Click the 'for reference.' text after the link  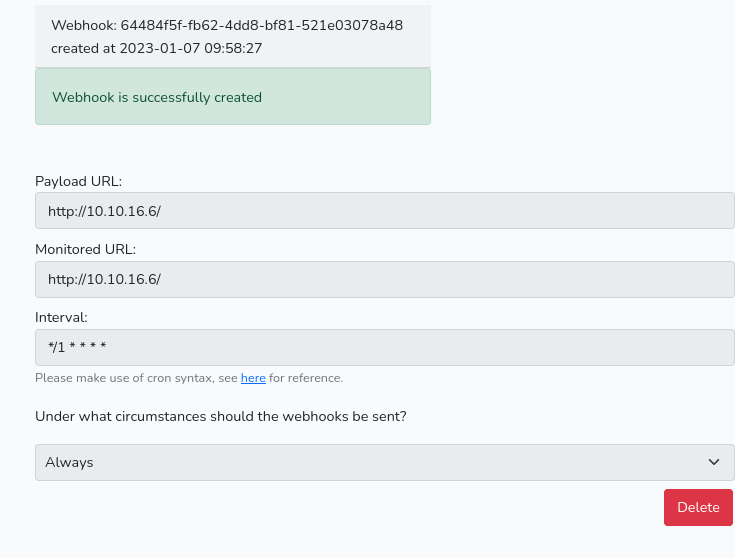coord(306,378)
